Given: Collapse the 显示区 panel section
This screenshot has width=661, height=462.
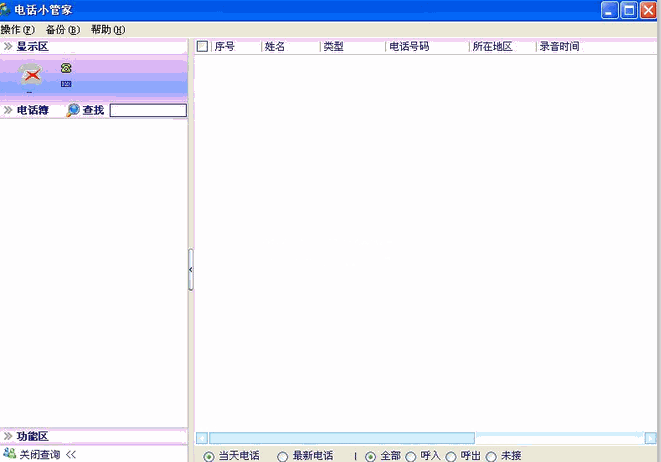Looking at the screenshot, I should coord(9,47).
